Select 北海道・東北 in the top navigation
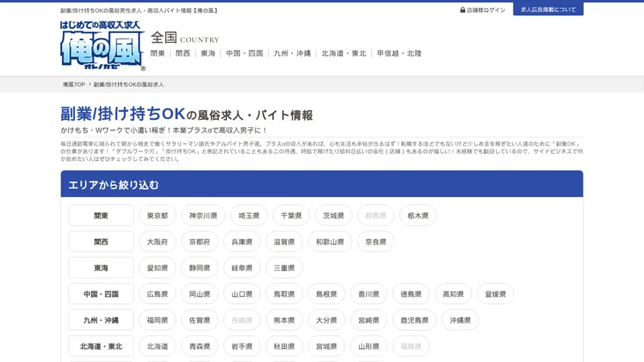Image resolution: width=644 pixels, height=362 pixels. coord(344,53)
